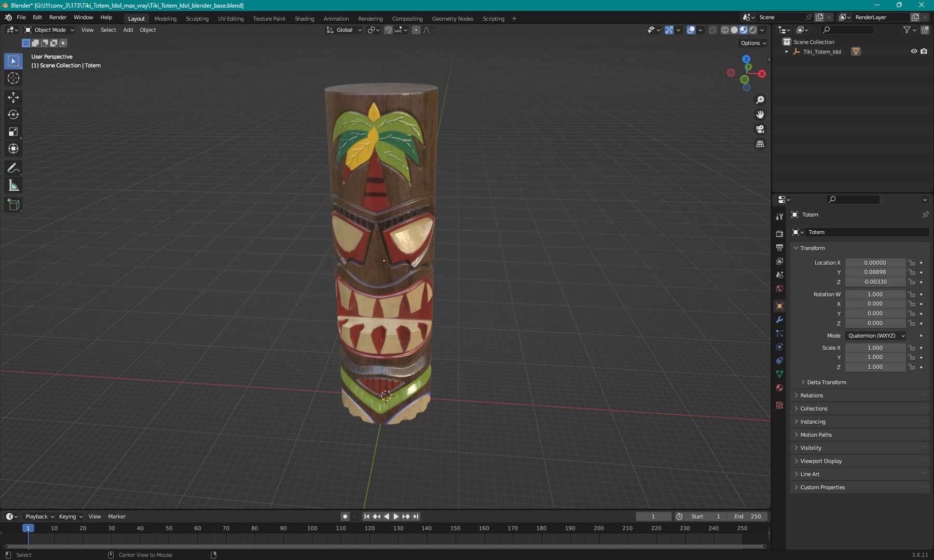
Task: Switch to the Shading workspace tab
Action: point(305,19)
